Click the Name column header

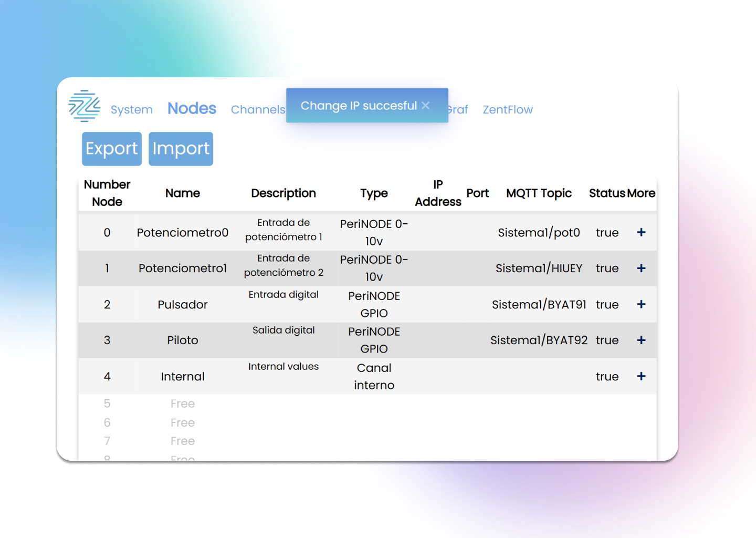183,193
